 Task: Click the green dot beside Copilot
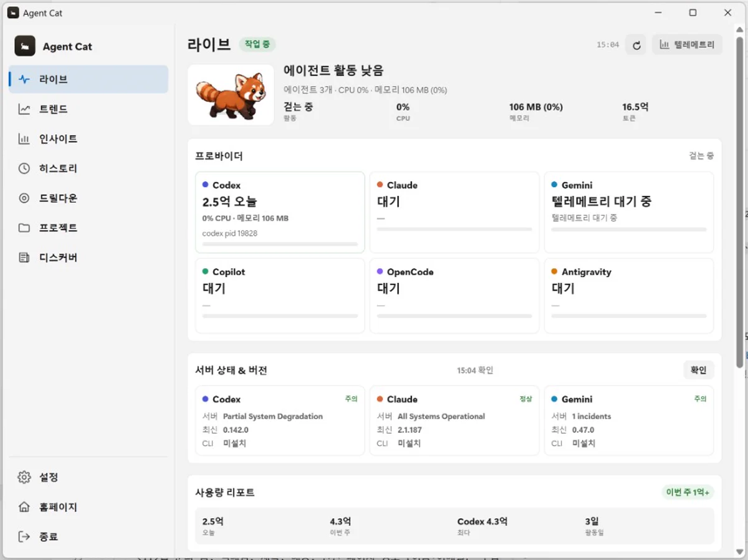coord(206,272)
